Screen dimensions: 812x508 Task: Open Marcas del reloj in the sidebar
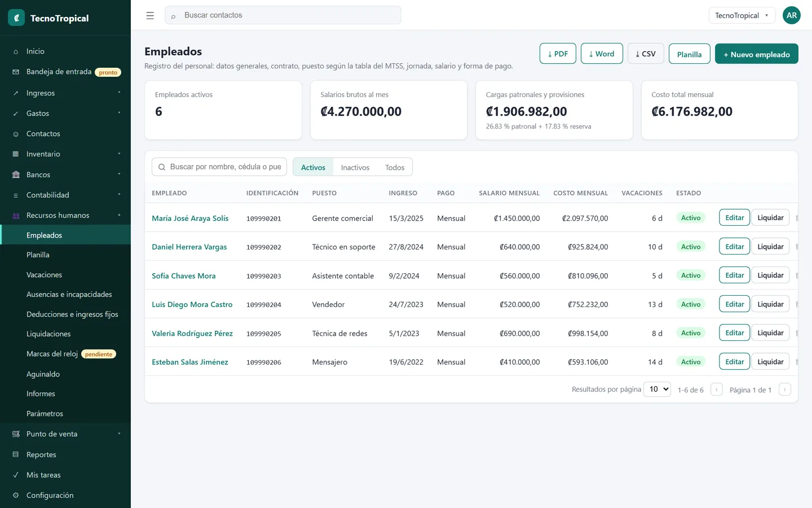[52, 354]
